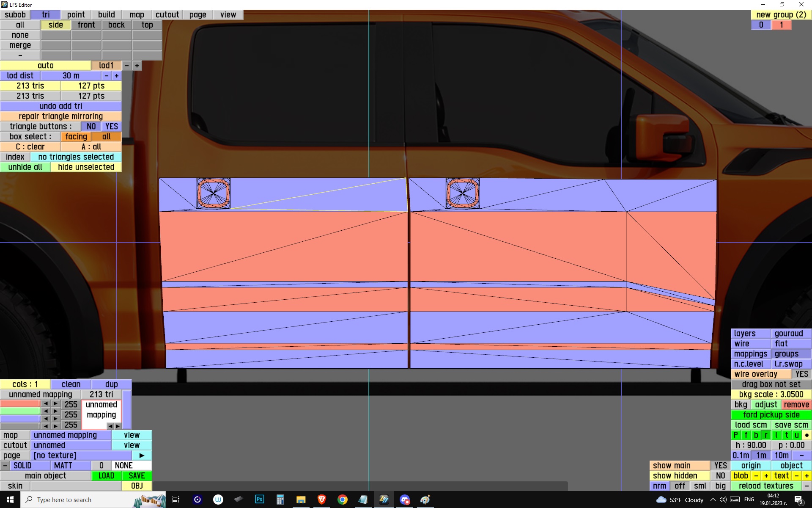Click the plus button beside lod1
This screenshot has width=812, height=508.
coord(137,66)
